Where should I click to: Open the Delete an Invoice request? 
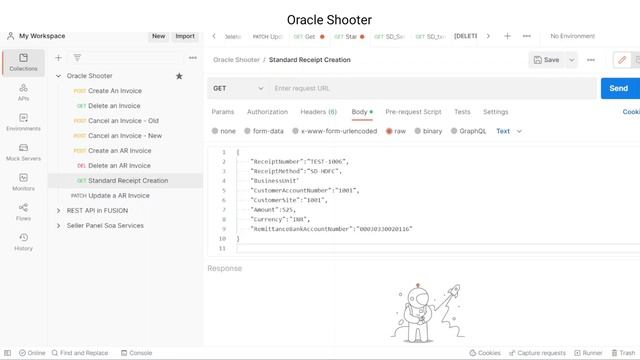114,106
